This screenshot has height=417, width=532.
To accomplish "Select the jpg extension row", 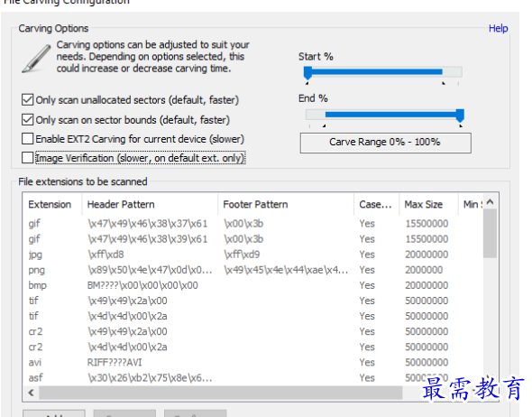I will point(252,255).
